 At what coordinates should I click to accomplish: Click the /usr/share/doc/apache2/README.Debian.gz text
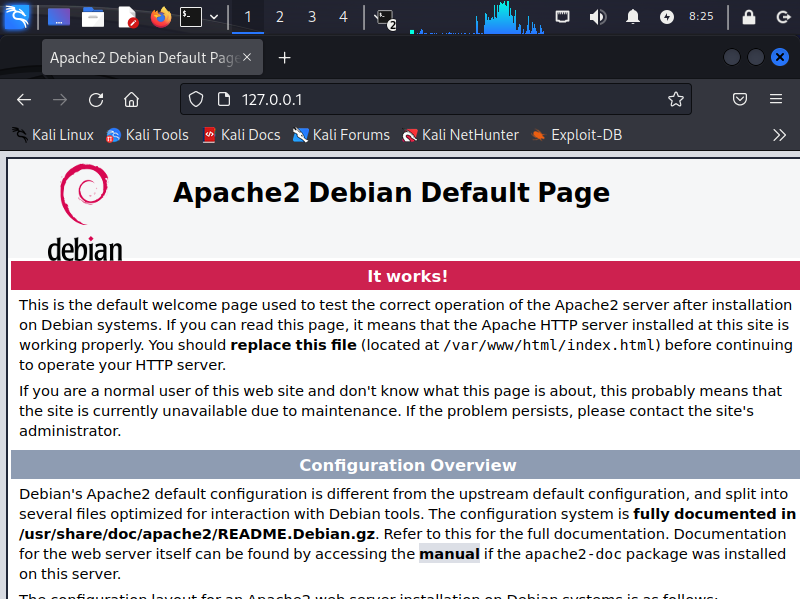pos(197,534)
